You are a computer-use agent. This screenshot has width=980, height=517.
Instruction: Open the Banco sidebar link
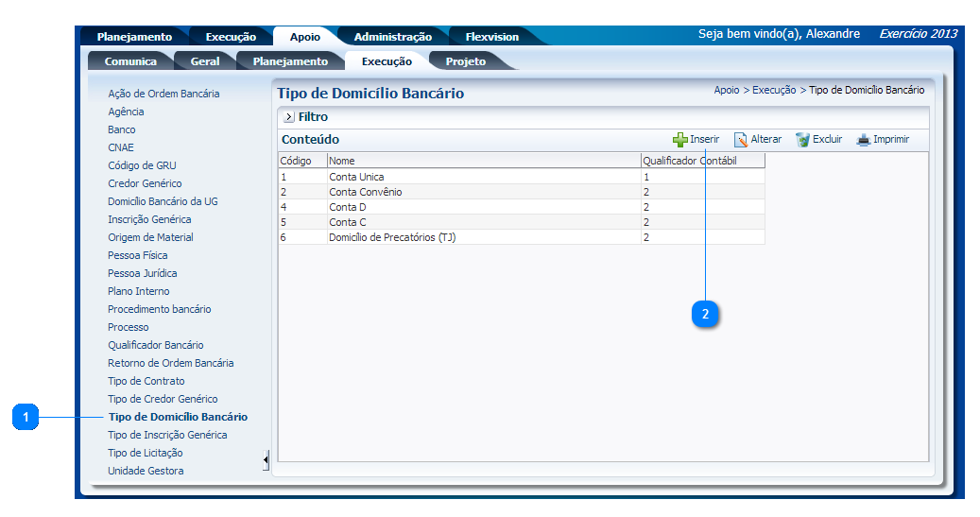[121, 129]
